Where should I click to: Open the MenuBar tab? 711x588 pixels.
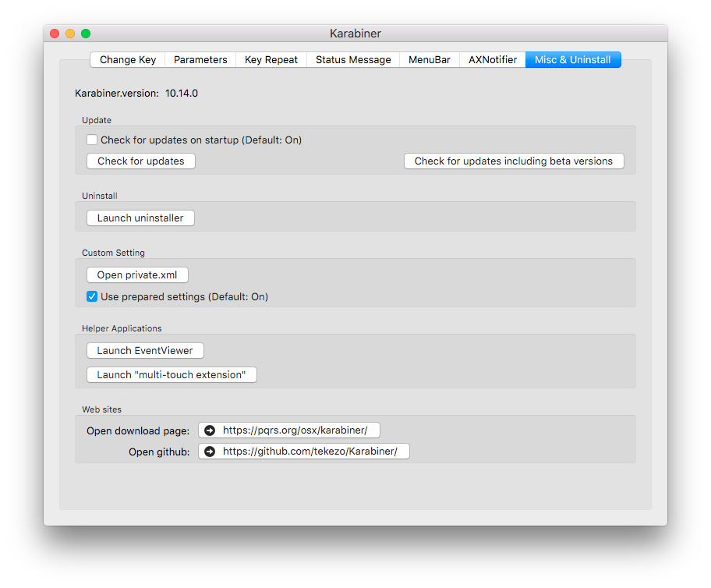(430, 60)
